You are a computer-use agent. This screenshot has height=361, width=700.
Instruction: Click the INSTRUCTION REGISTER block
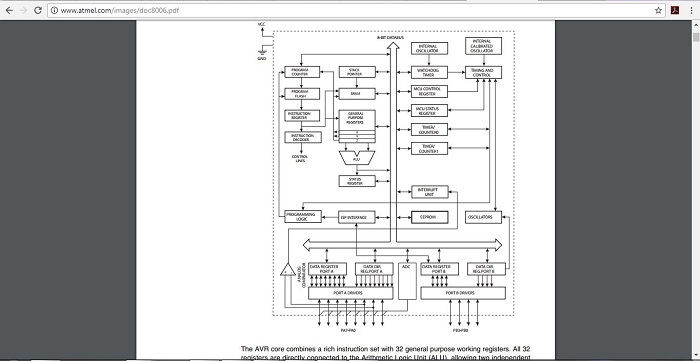[x=303, y=116]
